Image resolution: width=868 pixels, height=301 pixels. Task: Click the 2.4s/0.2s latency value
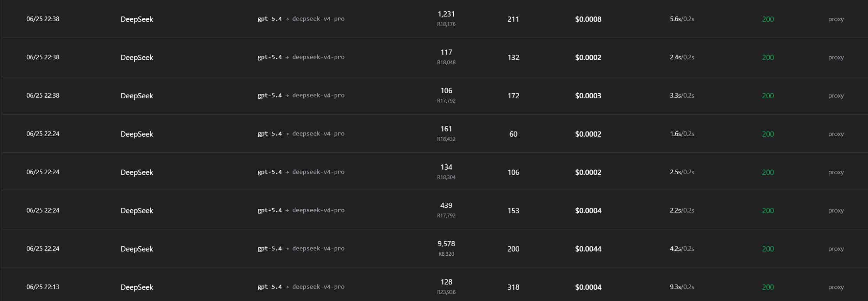pos(682,57)
